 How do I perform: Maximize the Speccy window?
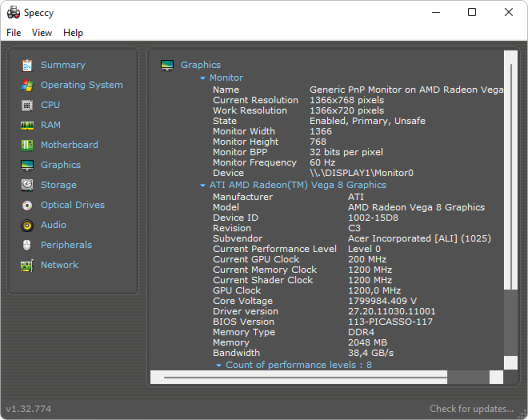click(472, 12)
